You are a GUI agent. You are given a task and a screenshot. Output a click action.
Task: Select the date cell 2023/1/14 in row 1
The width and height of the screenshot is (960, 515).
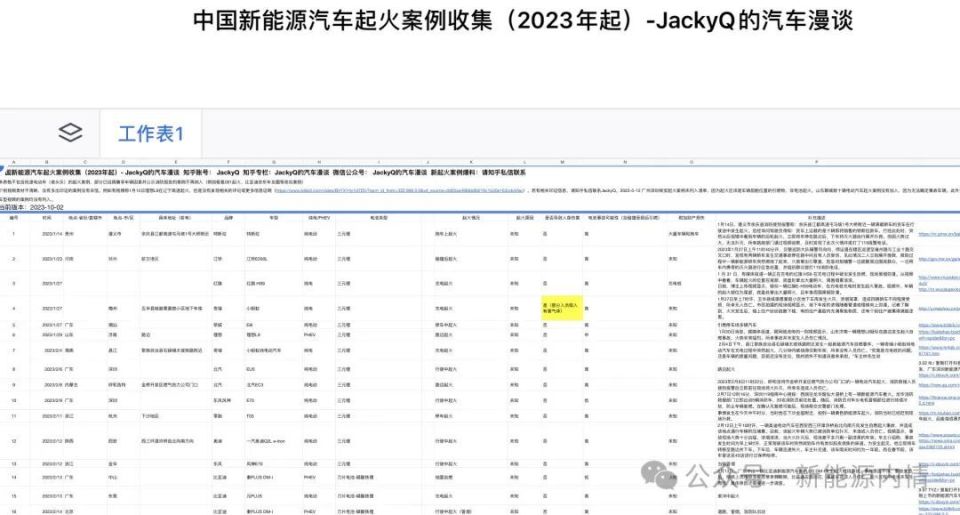tap(50, 234)
